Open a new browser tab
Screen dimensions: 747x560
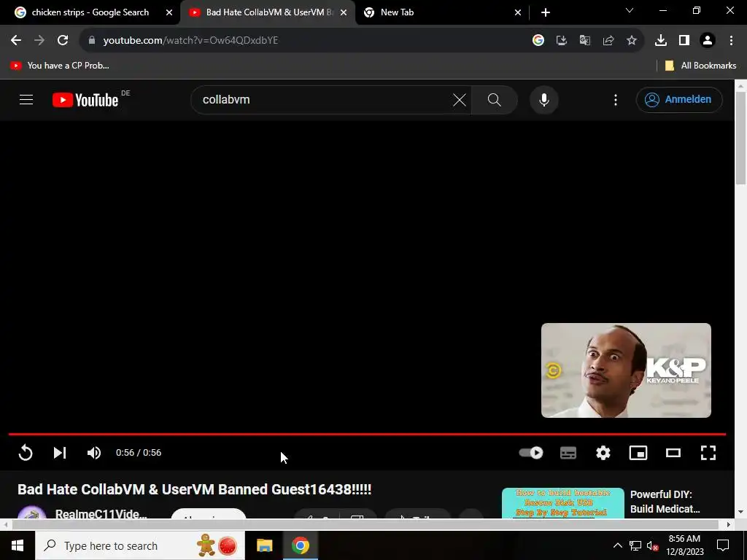(546, 12)
